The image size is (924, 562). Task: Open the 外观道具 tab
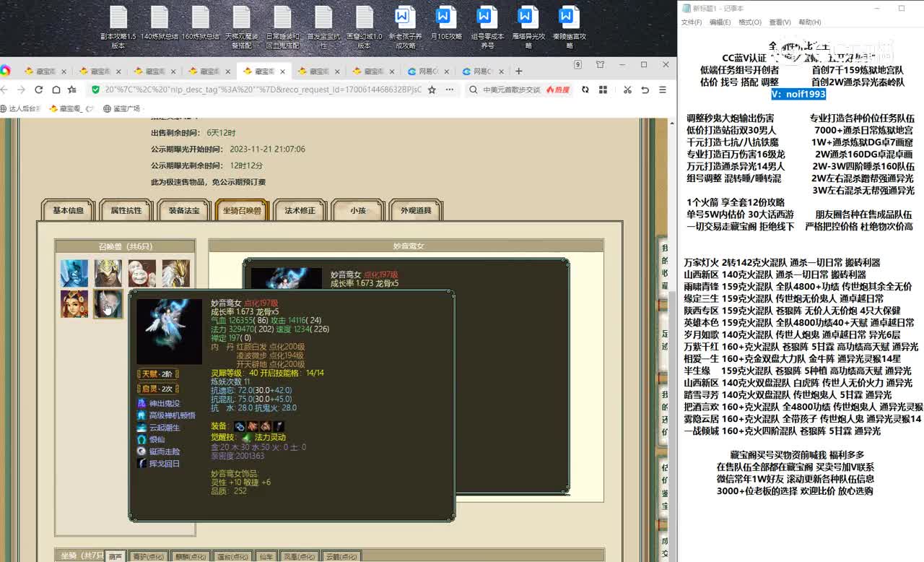[416, 210]
